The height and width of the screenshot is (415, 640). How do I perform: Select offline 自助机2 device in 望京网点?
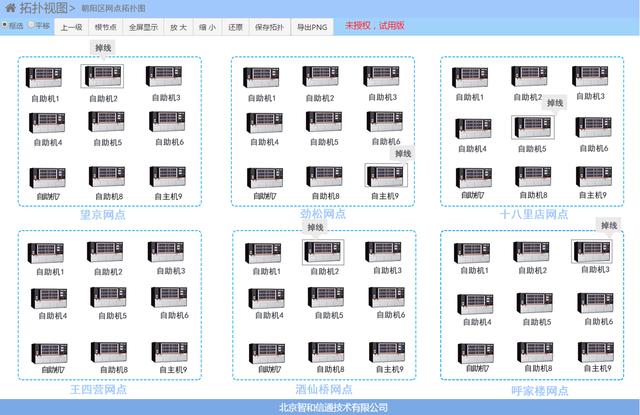click(x=103, y=77)
